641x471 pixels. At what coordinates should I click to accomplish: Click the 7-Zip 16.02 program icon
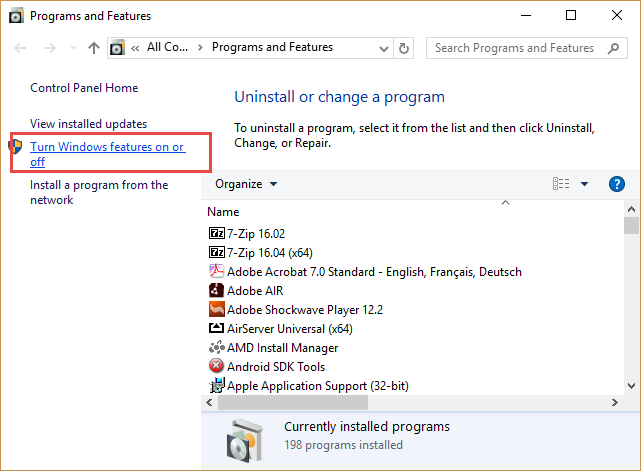click(x=216, y=233)
